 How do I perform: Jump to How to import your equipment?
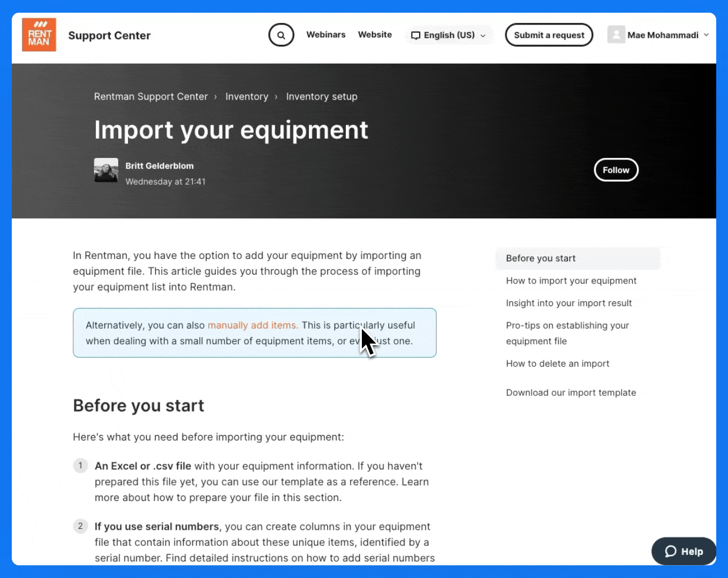[571, 281]
